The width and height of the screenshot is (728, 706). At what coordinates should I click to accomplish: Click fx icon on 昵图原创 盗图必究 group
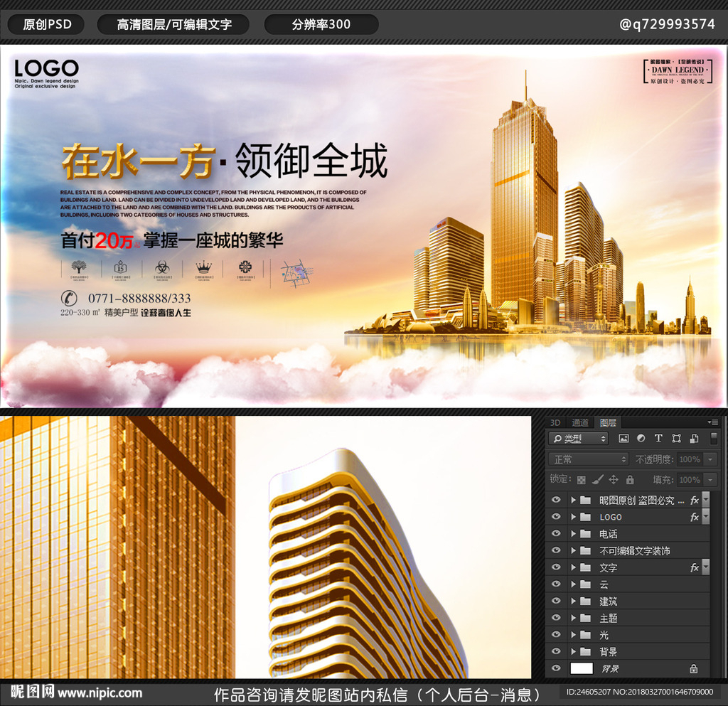pos(694,500)
